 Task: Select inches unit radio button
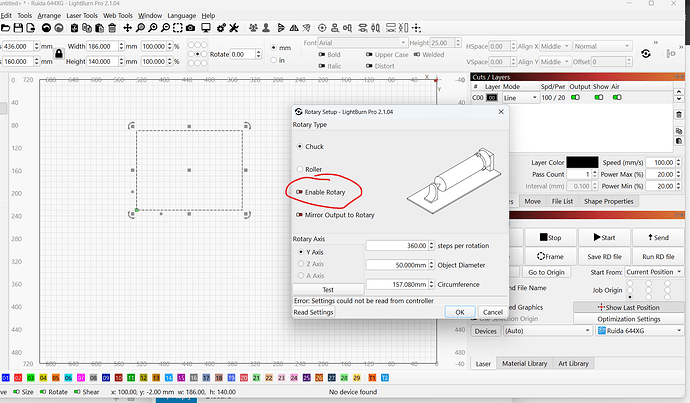[274, 60]
